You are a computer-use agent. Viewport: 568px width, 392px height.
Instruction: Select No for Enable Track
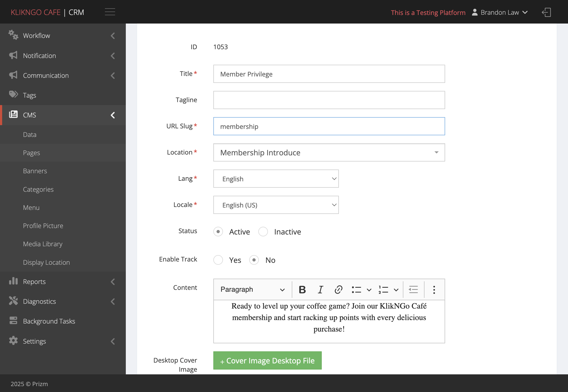coord(254,260)
